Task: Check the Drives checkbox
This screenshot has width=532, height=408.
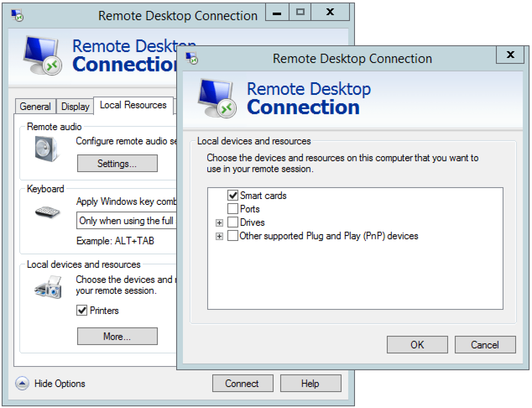Action: [x=233, y=222]
